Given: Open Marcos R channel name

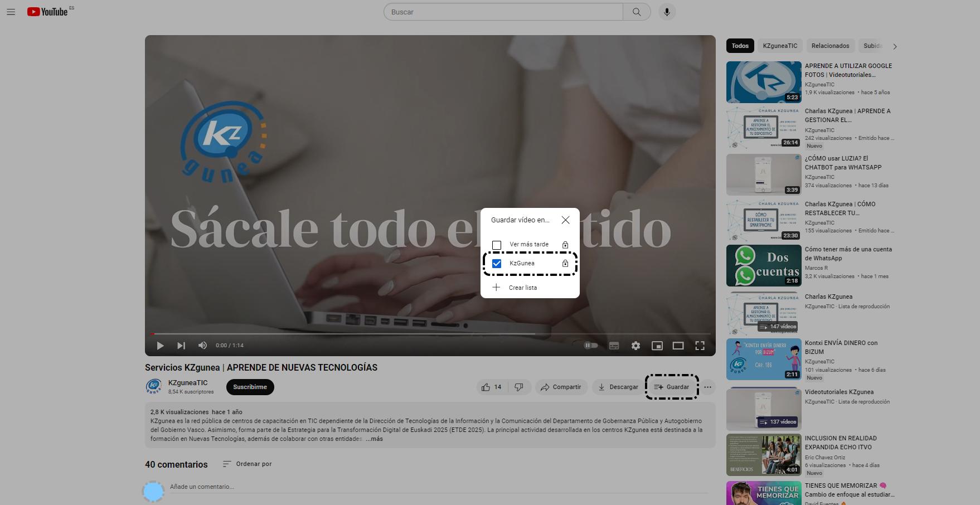Looking at the screenshot, I should 816,268.
